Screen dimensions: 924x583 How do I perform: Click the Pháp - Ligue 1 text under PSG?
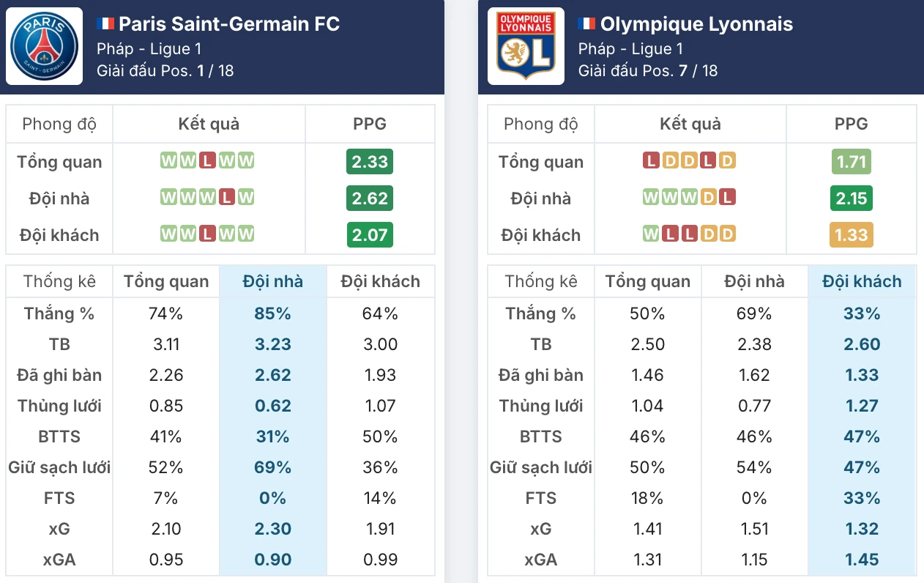tap(149, 49)
